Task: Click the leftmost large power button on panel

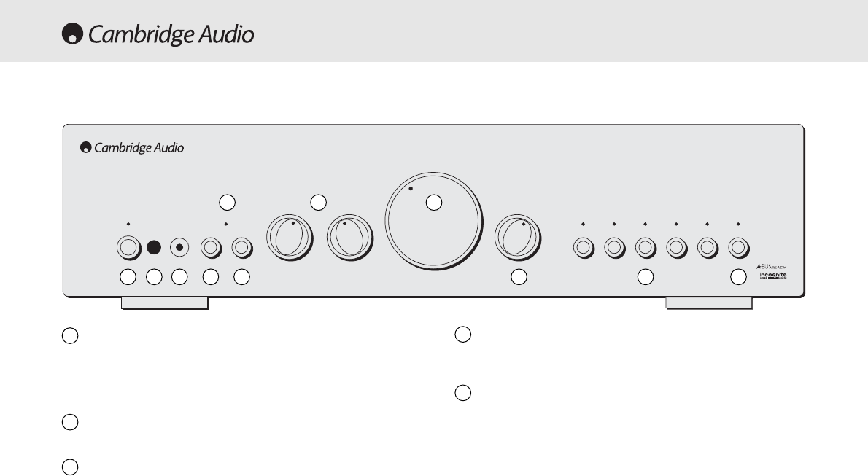Action: pos(128,247)
